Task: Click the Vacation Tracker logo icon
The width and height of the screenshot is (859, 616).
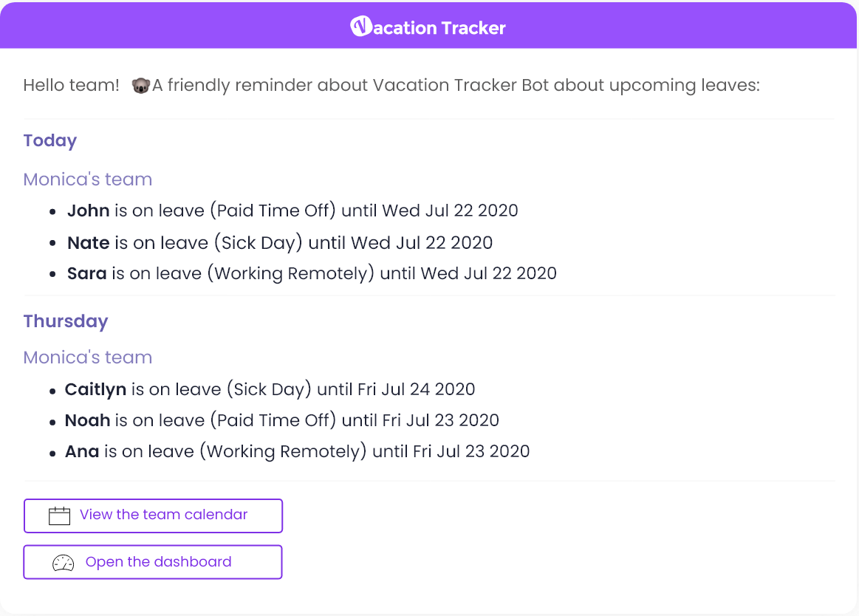Action: [x=361, y=26]
